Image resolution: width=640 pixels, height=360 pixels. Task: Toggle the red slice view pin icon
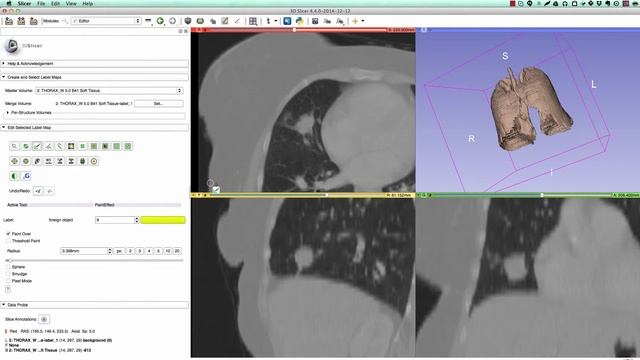[x=194, y=30]
